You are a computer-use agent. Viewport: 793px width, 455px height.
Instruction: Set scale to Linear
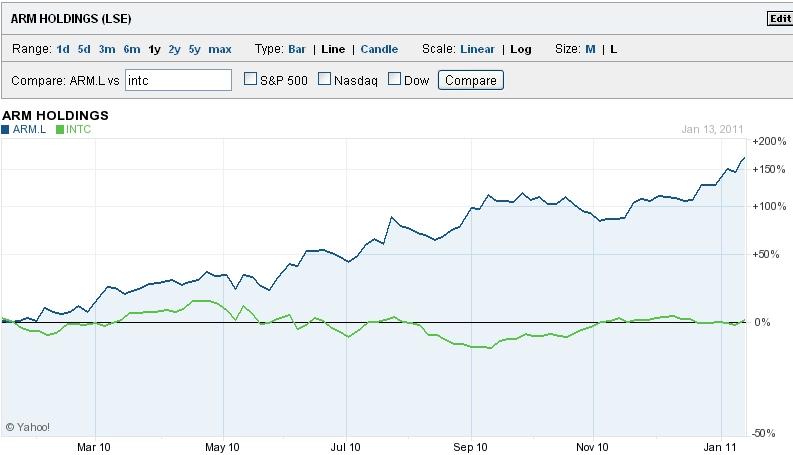(477, 50)
